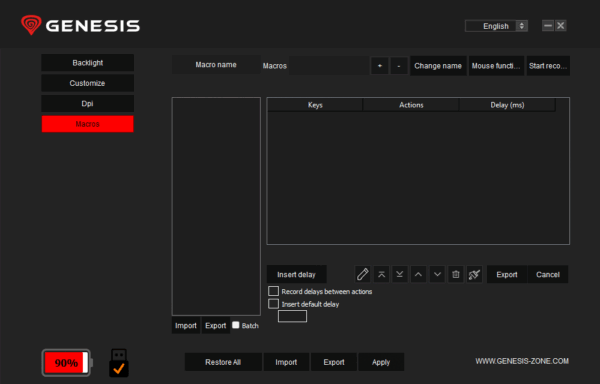Select the Macros section

pyautogui.click(x=88, y=124)
